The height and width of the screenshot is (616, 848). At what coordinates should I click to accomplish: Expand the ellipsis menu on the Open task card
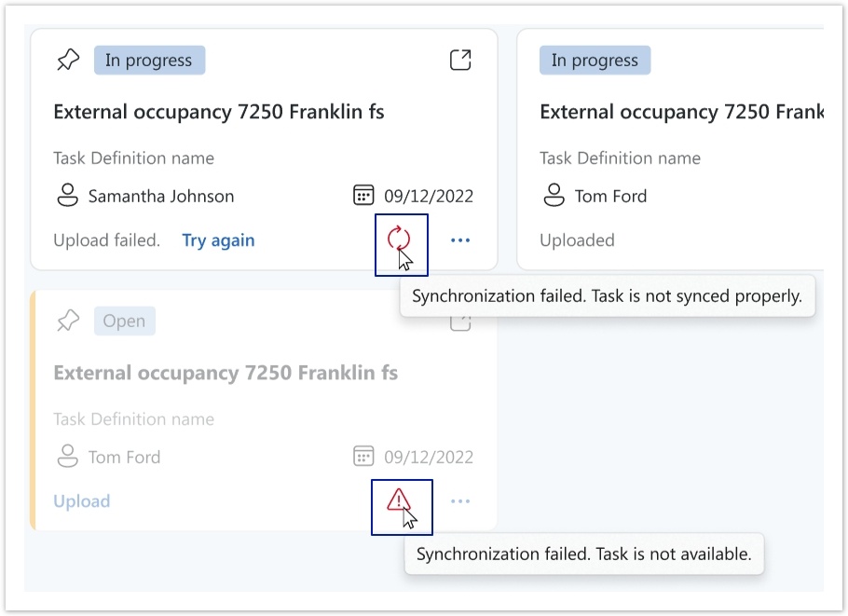pos(460,501)
